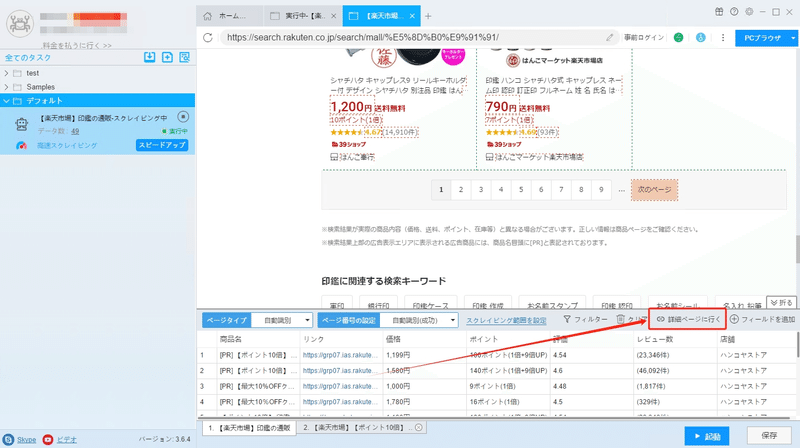Click the robot icon of the task
Image resolution: width=800 pixels, height=448 pixels.
pos(21,124)
